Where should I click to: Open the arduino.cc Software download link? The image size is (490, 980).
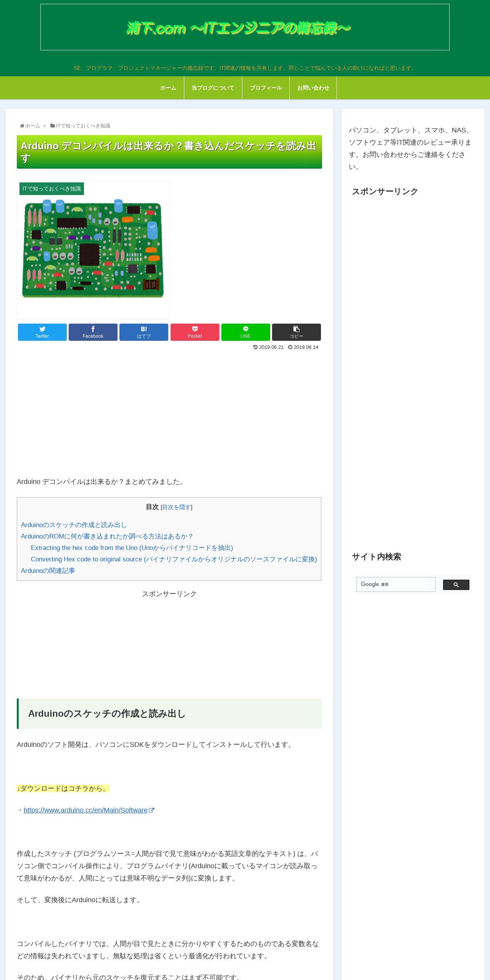[x=89, y=810]
